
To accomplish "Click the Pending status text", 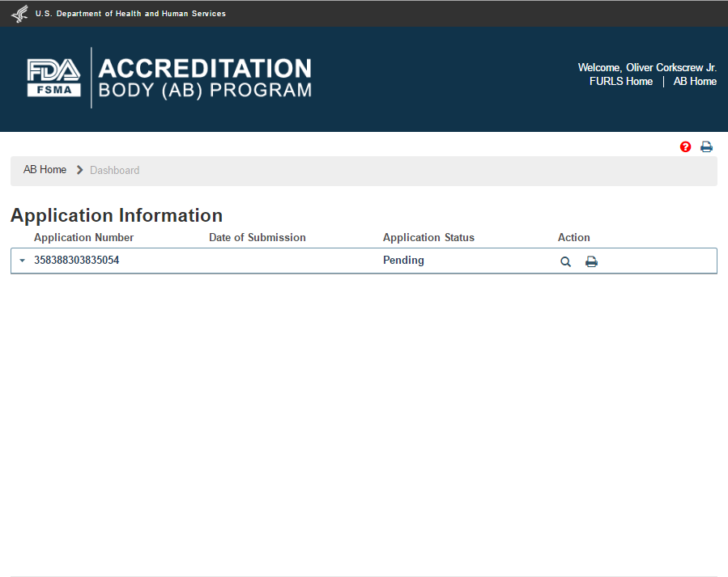I will click(x=403, y=261).
